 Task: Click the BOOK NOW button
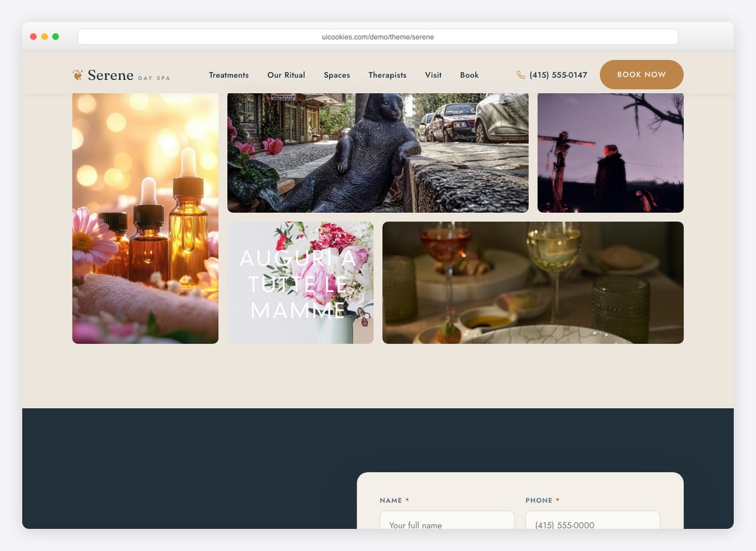[x=641, y=74]
